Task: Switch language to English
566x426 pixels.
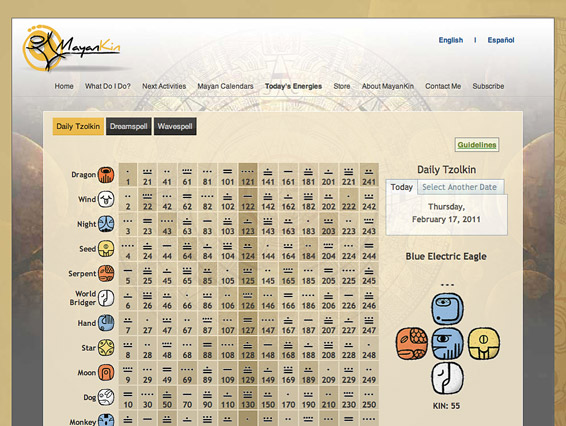Action: click(451, 40)
